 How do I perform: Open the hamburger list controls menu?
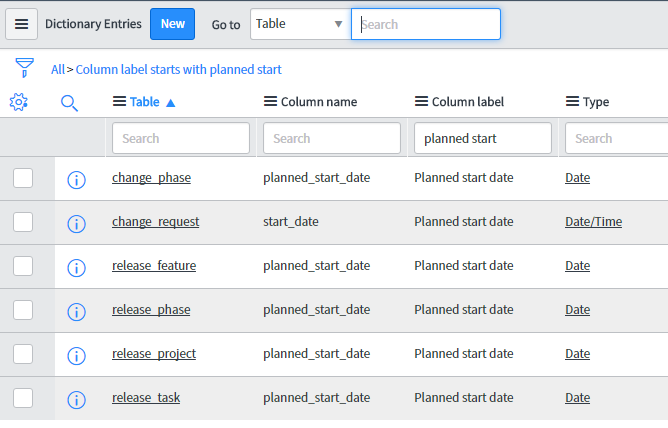(21, 24)
